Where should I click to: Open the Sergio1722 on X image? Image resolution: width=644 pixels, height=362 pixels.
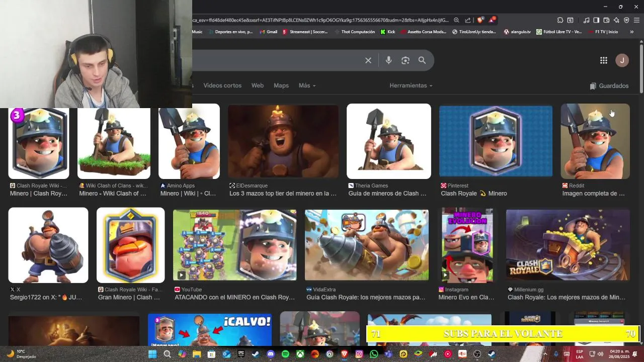[x=48, y=245]
